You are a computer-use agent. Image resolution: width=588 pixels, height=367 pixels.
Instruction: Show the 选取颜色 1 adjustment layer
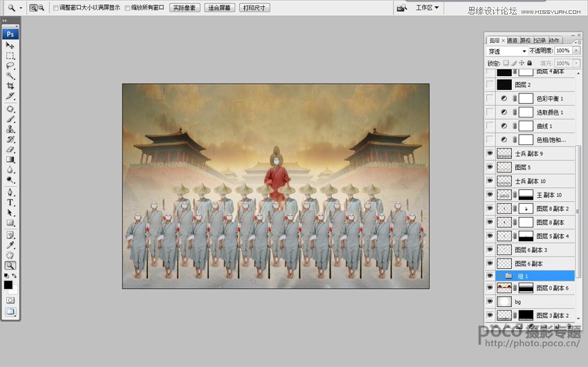[490, 112]
